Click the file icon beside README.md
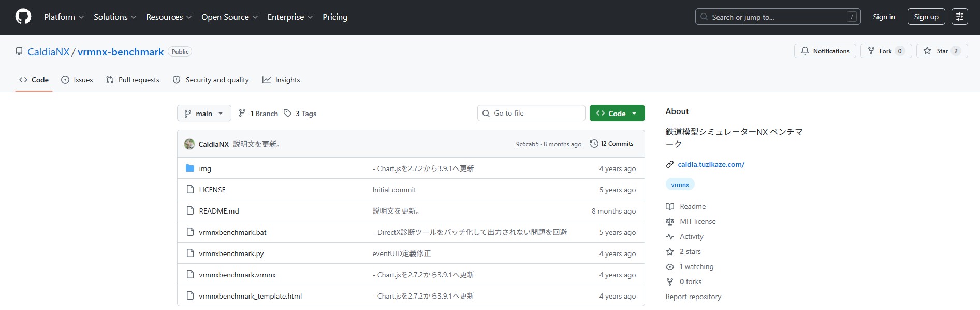The image size is (980, 310). coord(190,210)
